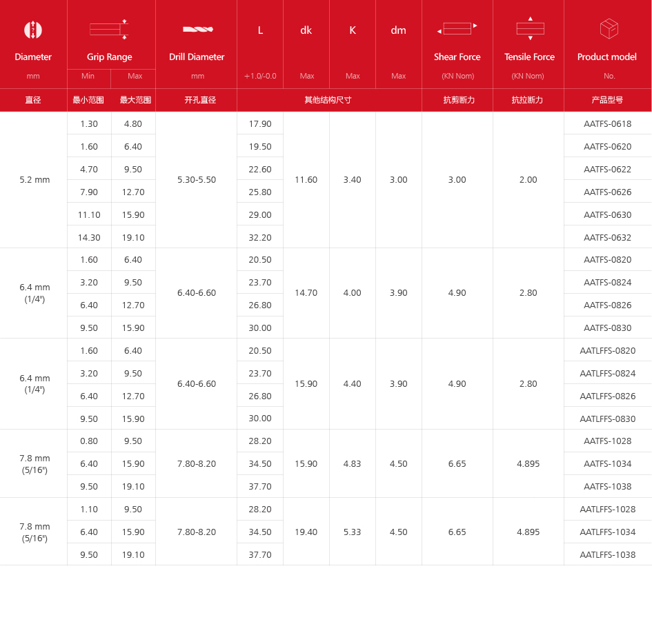This screenshot has height=644, width=652.
Task: Click the 5.2 mm diameter cell
Action: (34, 180)
